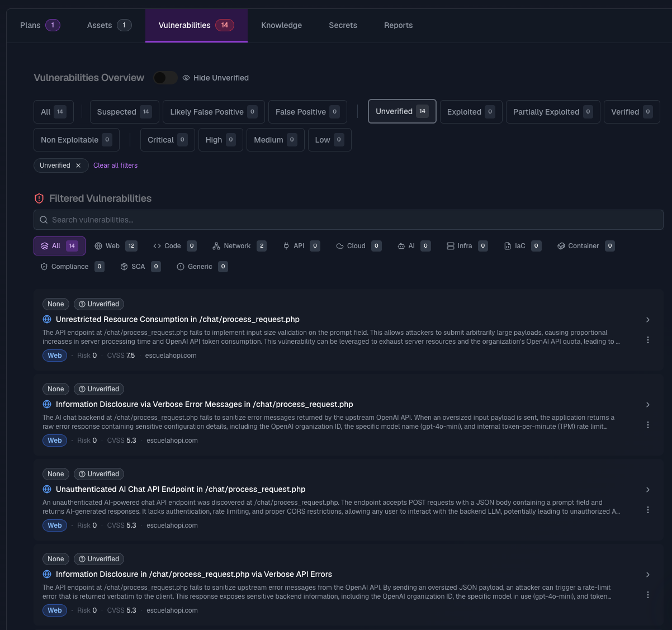Focus the Search vulnerabilities field
The height and width of the screenshot is (630, 672).
[348, 220]
